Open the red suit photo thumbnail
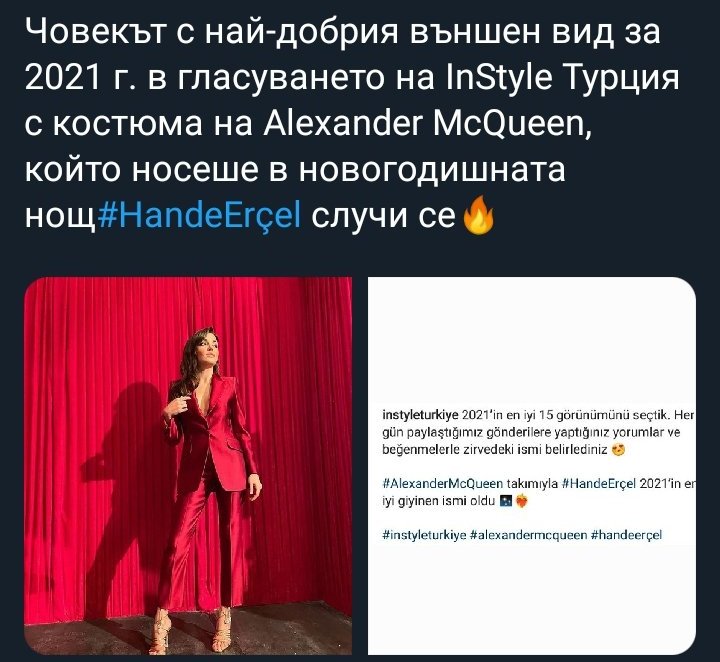The width and height of the screenshot is (720, 662). click(x=188, y=466)
